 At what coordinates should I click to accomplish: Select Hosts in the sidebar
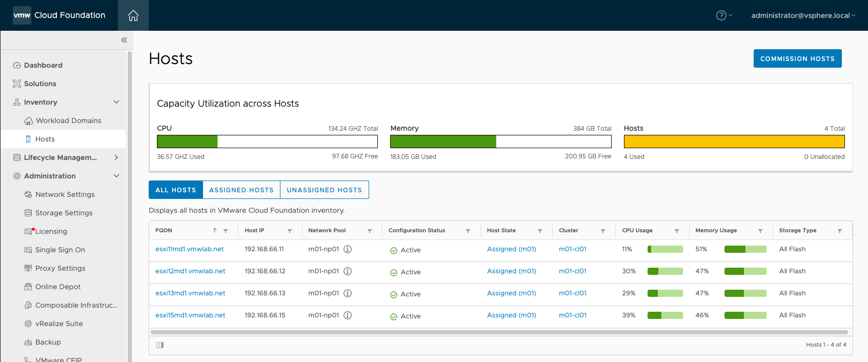pyautogui.click(x=63, y=139)
